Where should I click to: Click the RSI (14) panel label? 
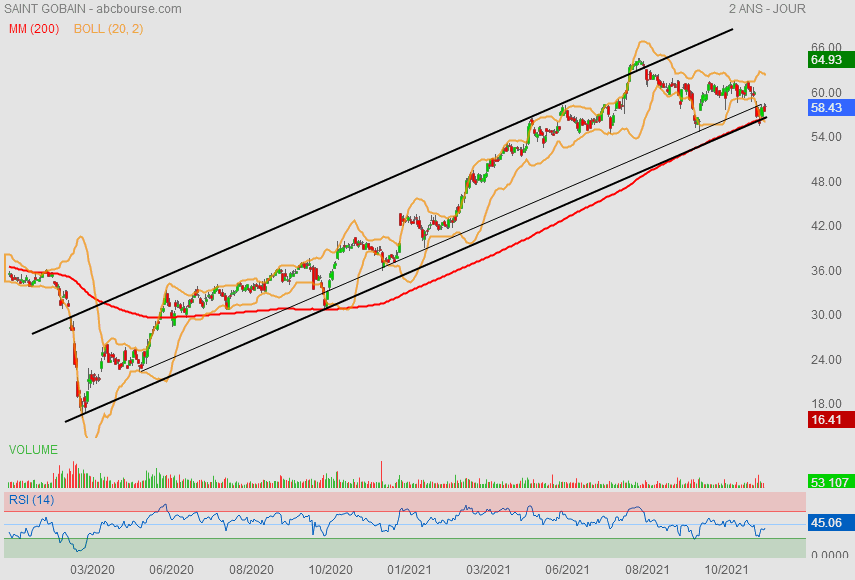click(31, 500)
